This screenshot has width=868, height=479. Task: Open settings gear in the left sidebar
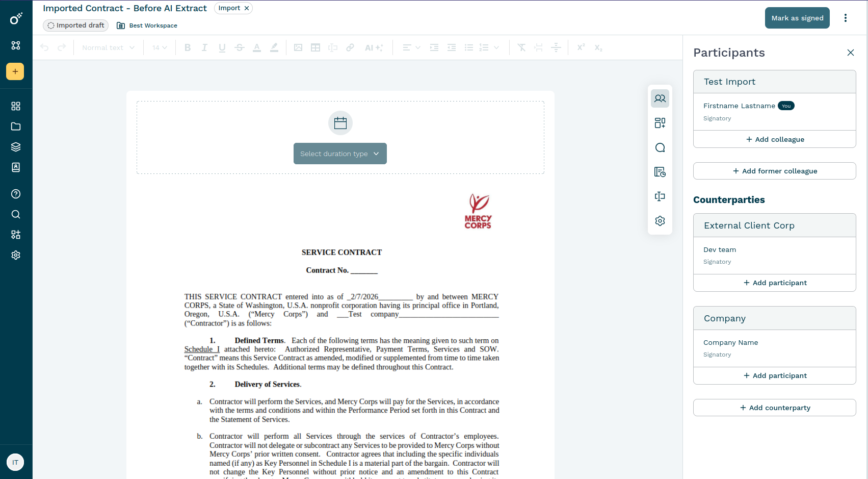coord(16,255)
